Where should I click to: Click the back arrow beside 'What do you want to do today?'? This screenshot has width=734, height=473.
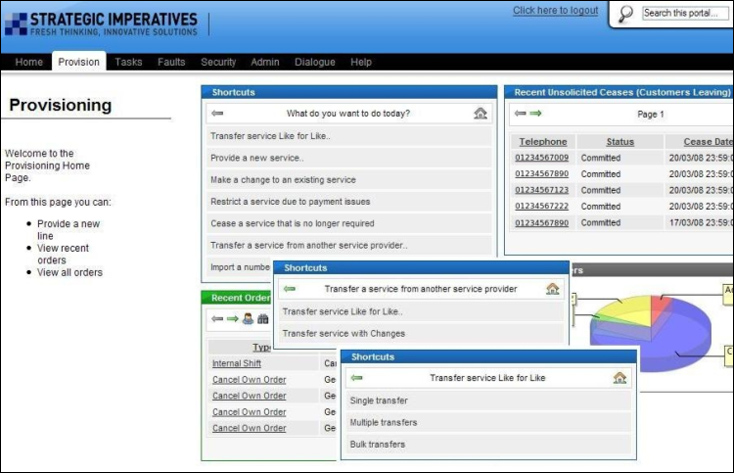tap(216, 113)
